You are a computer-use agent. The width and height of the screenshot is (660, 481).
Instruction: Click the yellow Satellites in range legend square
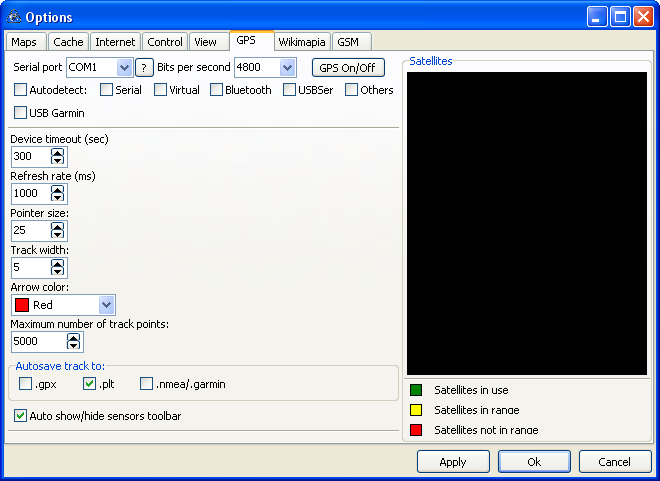416,410
